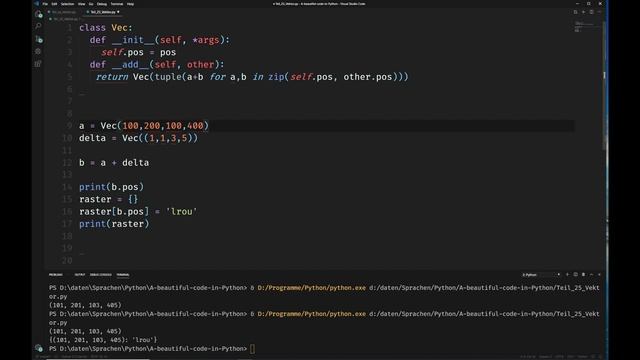Click in line 'print(b.pos)'
The width and height of the screenshot is (640, 360).
(x=111, y=187)
